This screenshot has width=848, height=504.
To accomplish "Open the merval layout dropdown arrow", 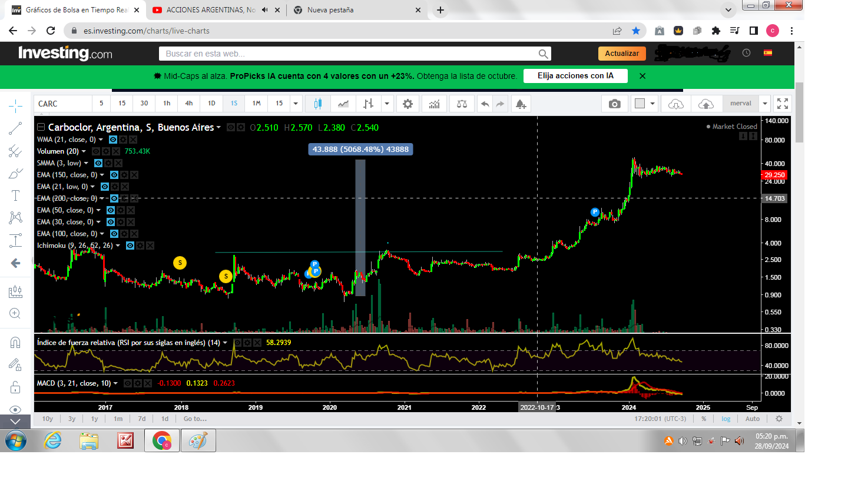I will tap(764, 104).
